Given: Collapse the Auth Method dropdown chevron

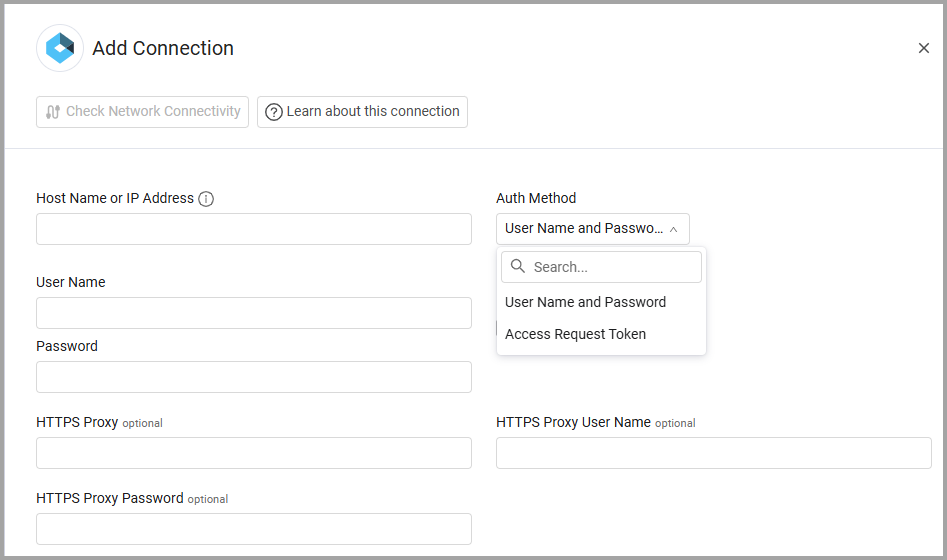Looking at the screenshot, I should [x=673, y=229].
